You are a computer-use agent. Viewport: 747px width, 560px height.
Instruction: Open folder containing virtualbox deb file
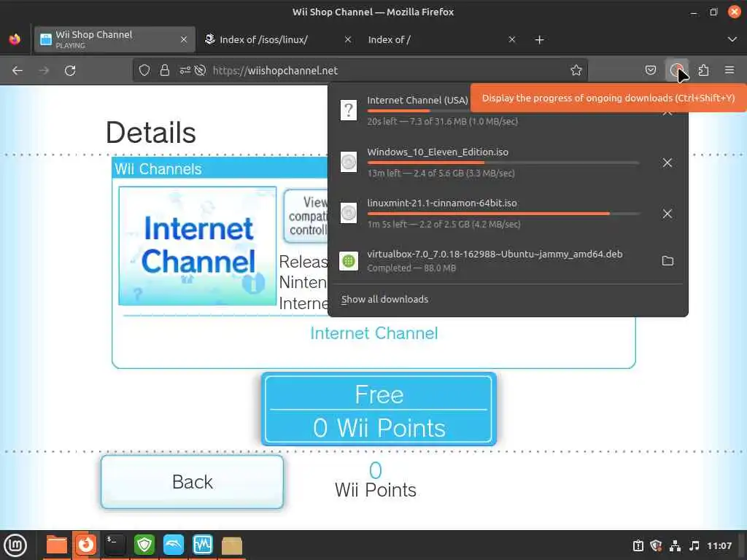667,261
